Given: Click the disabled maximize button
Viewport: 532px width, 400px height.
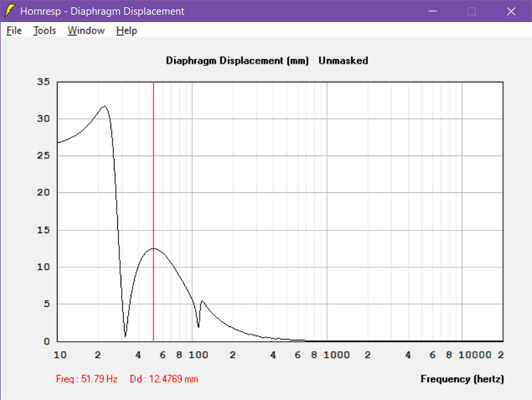Looking at the screenshot, I should pyautogui.click(x=472, y=11).
